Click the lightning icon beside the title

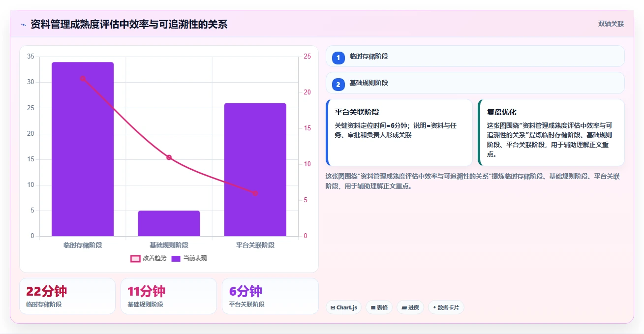[23, 25]
